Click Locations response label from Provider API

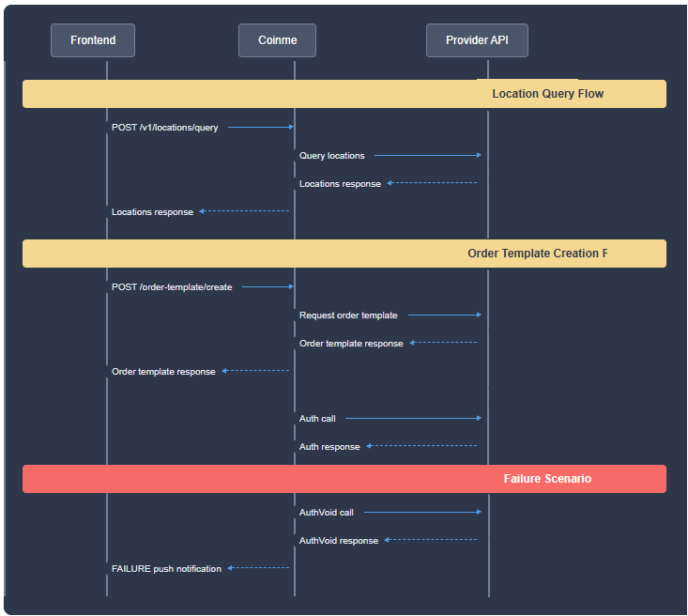click(x=340, y=183)
